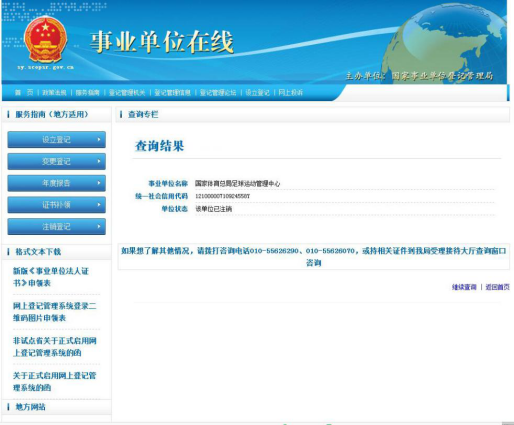Click the 服务指南（地方适用） section header

(x=52, y=114)
